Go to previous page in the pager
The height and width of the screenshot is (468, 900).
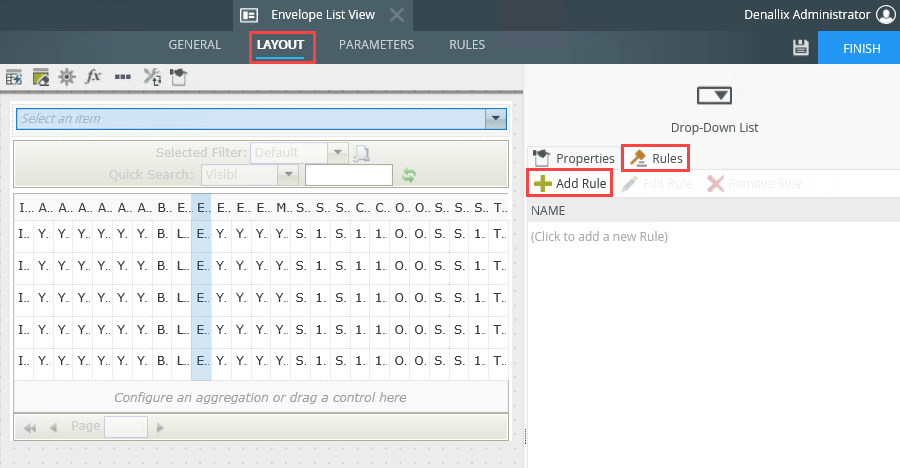click(53, 428)
